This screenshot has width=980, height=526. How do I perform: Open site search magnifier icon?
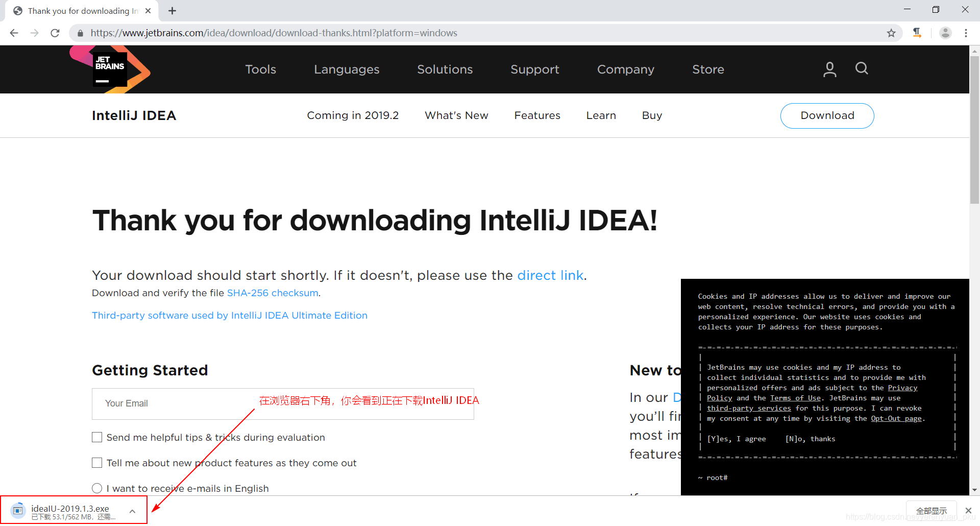click(862, 68)
